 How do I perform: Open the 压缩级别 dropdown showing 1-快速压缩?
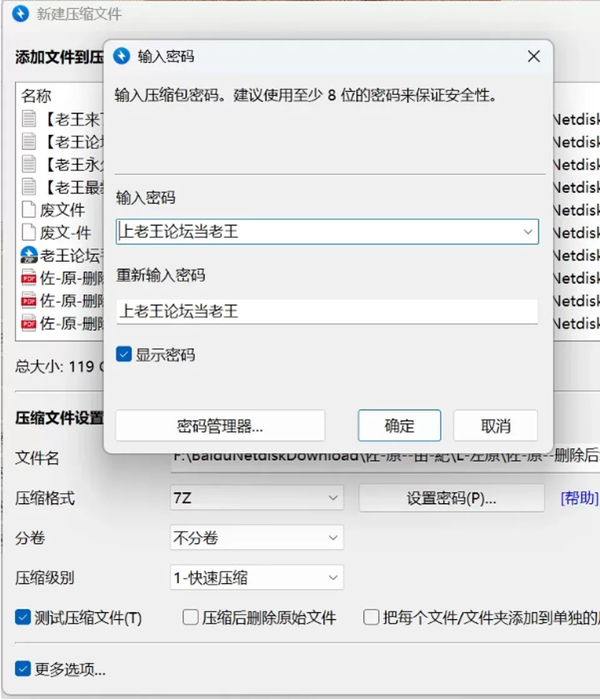(257, 577)
